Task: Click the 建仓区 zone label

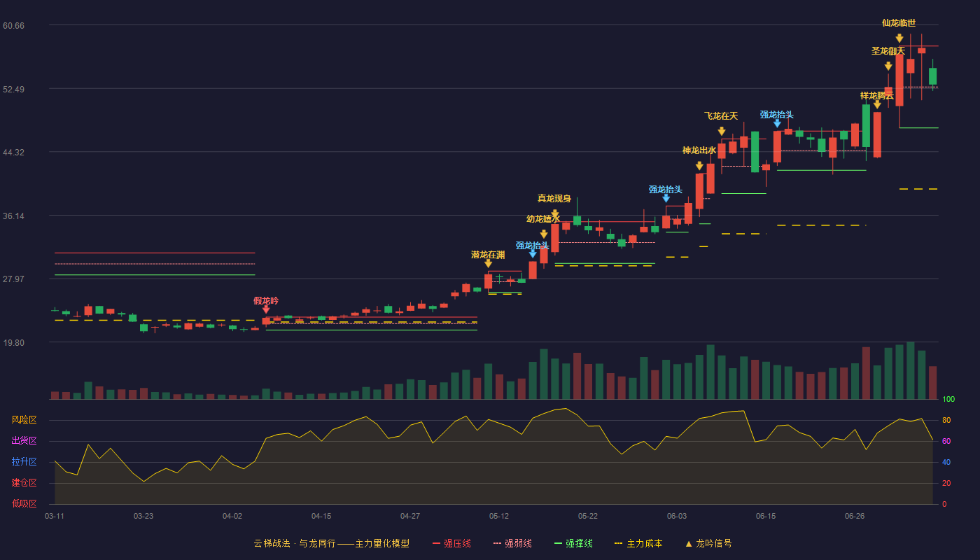Action: pos(24,483)
